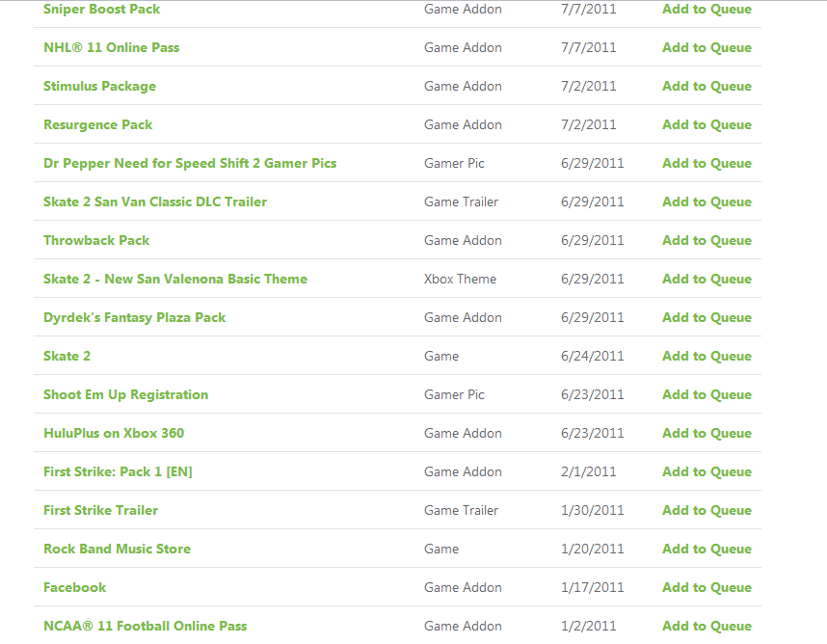The image size is (827, 644).
Task: Open Dr Pepper Need for Speed Shift 2 Gamer Pics
Action: click(190, 163)
